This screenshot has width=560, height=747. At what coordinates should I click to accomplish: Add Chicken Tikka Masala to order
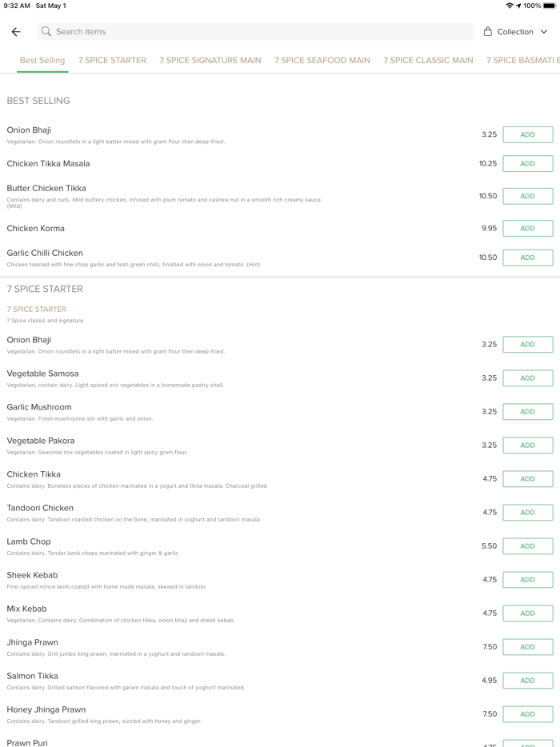tap(527, 163)
